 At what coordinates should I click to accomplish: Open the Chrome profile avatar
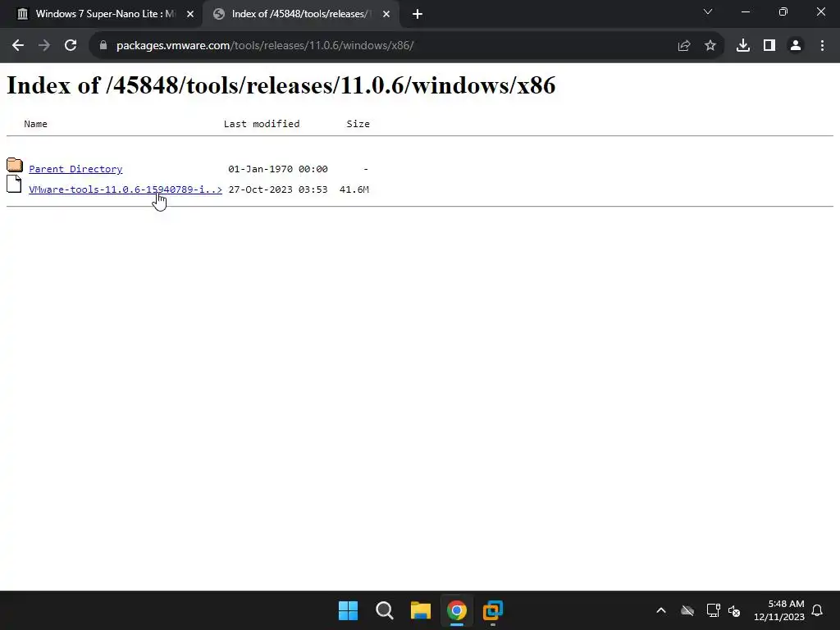click(x=796, y=46)
